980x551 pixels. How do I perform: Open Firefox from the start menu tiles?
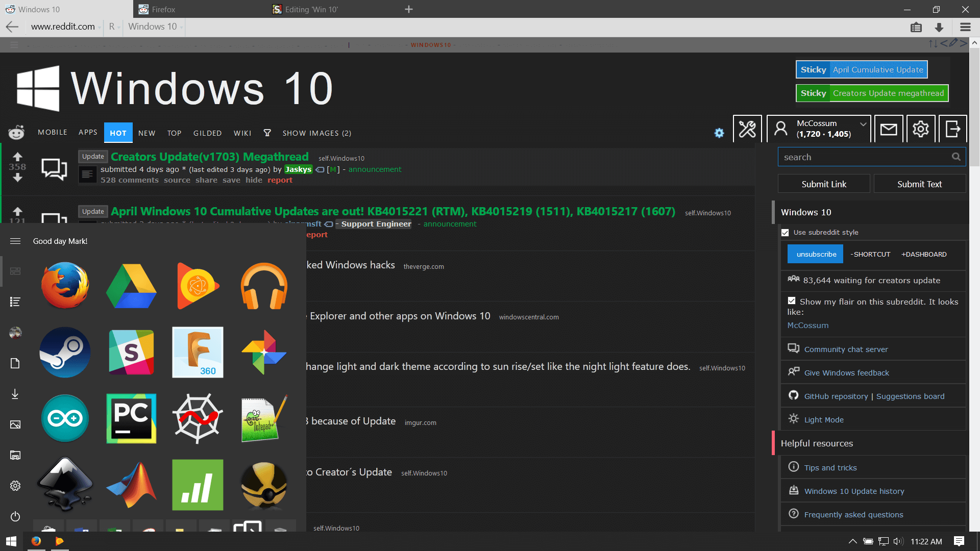click(x=65, y=286)
